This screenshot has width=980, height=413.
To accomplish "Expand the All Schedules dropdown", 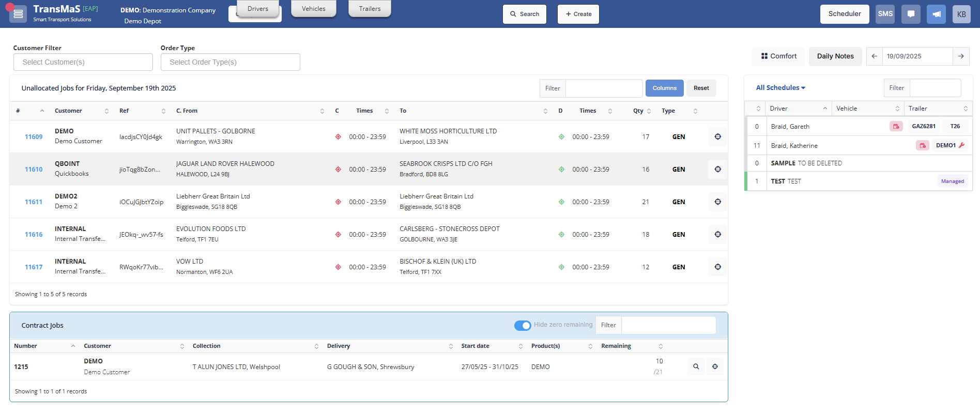I will pos(780,88).
